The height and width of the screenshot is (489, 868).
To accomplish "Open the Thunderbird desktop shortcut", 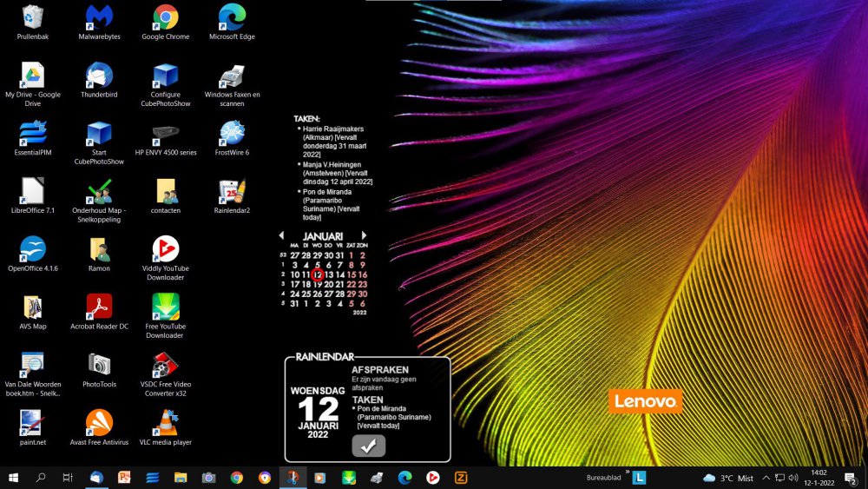I will coord(99,76).
